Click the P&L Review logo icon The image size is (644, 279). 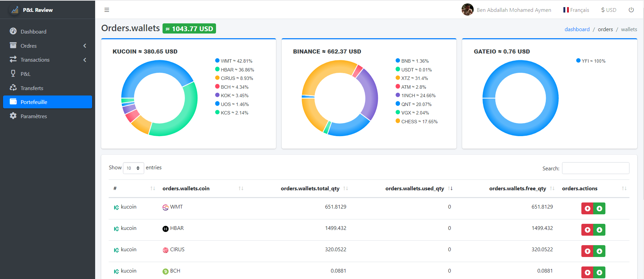[15, 10]
